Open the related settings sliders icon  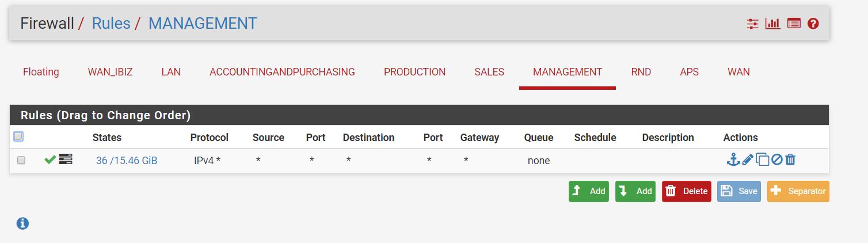(x=753, y=24)
